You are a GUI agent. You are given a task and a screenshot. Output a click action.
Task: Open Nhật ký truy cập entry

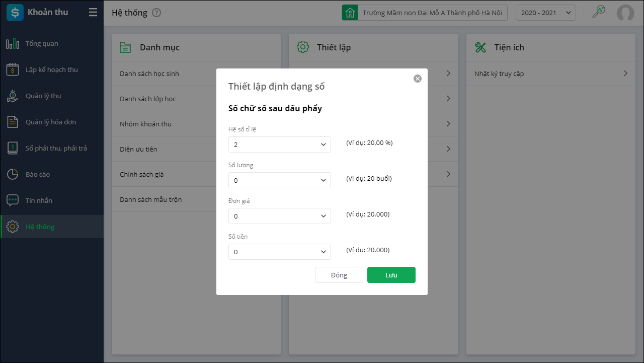[551, 74]
